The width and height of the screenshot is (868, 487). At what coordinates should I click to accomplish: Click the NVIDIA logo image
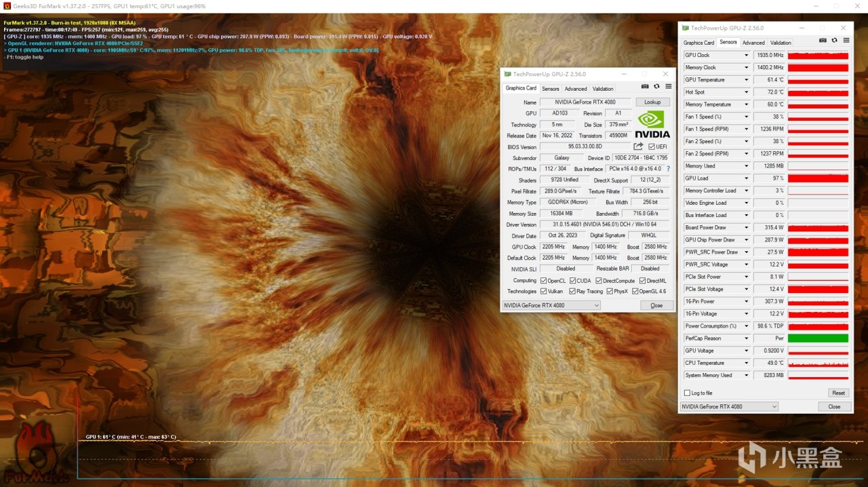(652, 124)
